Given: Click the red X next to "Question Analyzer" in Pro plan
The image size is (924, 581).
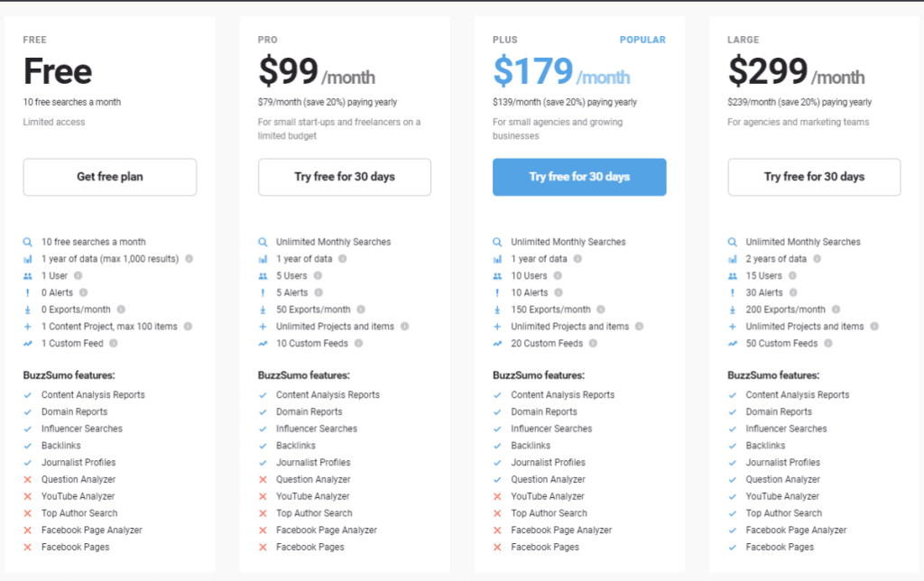Looking at the screenshot, I should (x=264, y=479).
